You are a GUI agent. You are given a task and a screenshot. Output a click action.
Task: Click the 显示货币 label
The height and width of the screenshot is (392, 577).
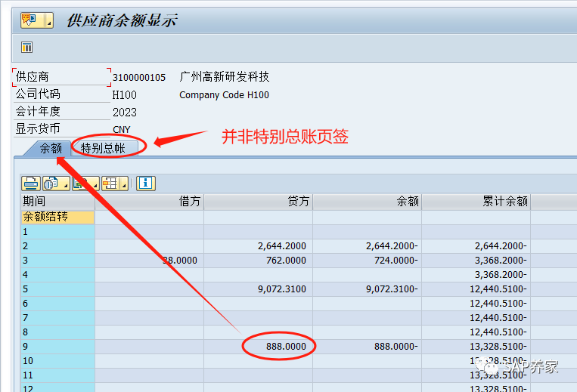coord(38,128)
